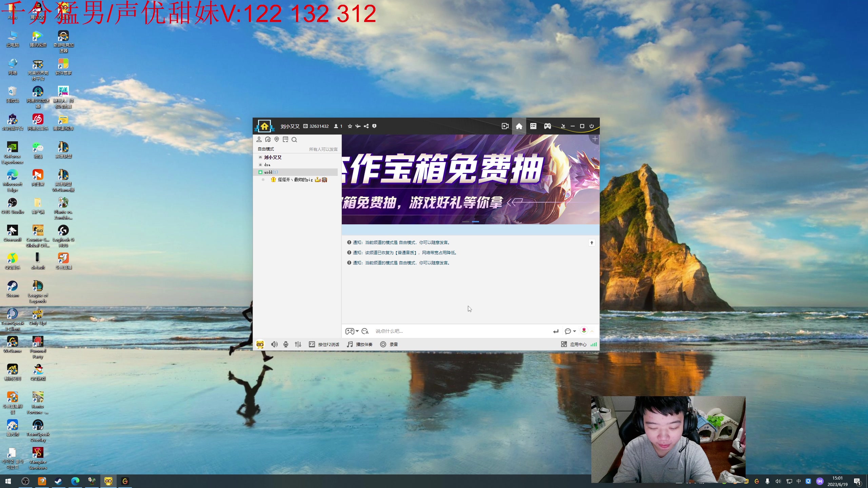868x488 pixels.
Task: Select the 刘小又又 root channel entry
Action: (273, 157)
